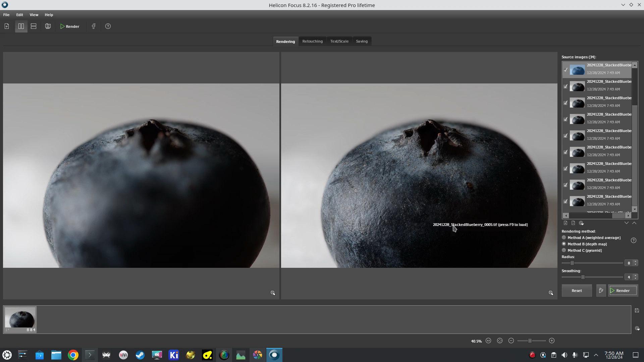
Task: Switch to the Retouching tab
Action: pos(312,41)
